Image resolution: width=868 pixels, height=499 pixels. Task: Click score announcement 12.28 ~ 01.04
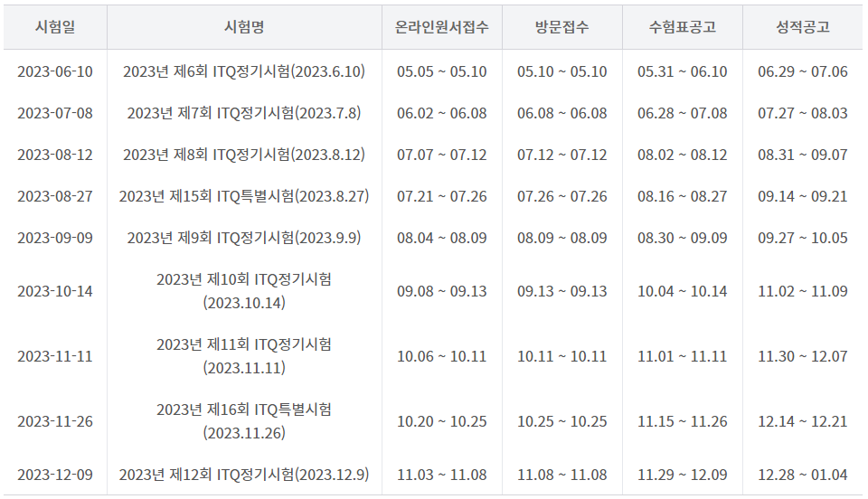pos(803,475)
